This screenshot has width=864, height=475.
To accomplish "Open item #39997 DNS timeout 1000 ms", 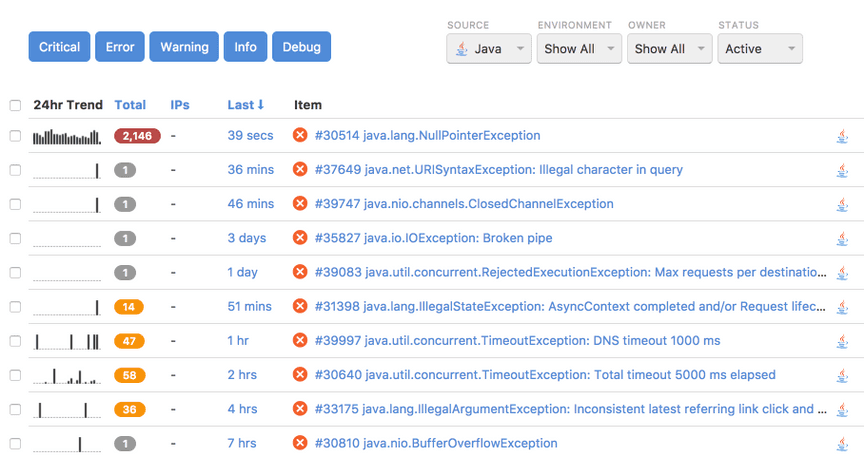I will point(517,341).
